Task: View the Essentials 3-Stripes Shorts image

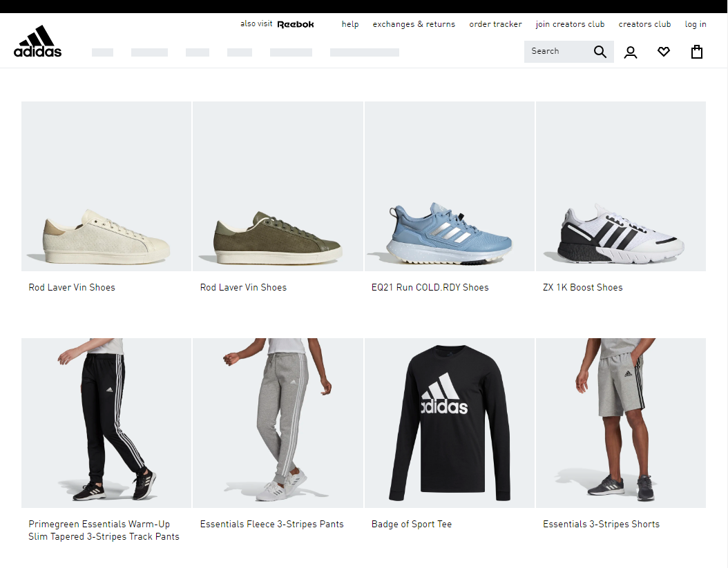Action: (621, 423)
